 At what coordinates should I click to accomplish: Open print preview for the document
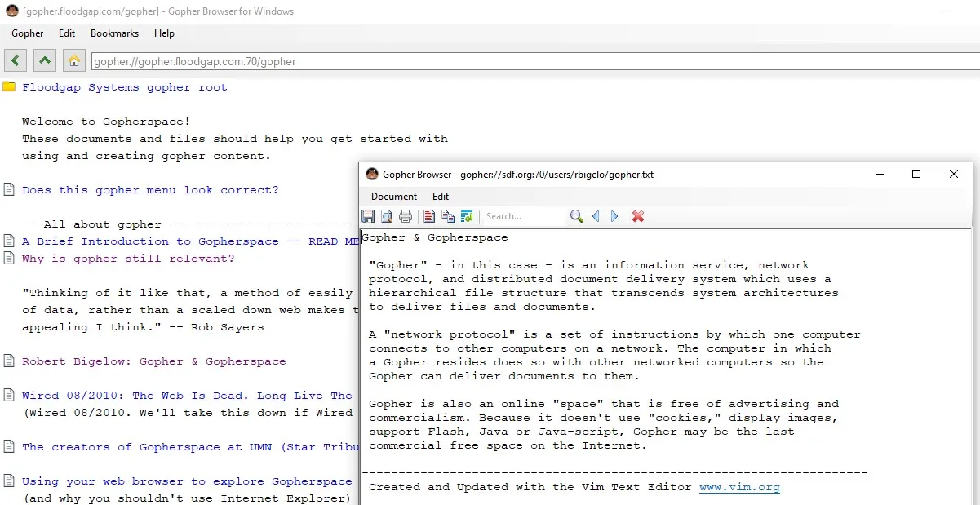point(386,215)
